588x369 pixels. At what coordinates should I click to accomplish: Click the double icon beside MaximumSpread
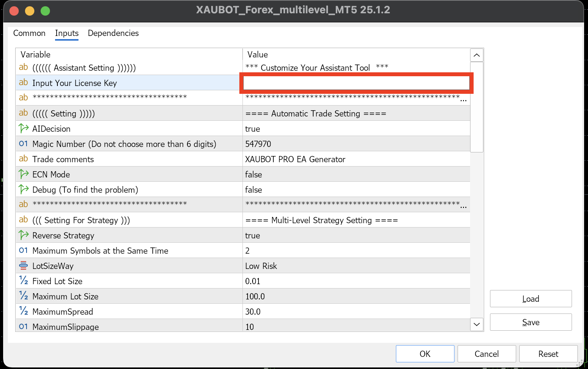(23, 311)
